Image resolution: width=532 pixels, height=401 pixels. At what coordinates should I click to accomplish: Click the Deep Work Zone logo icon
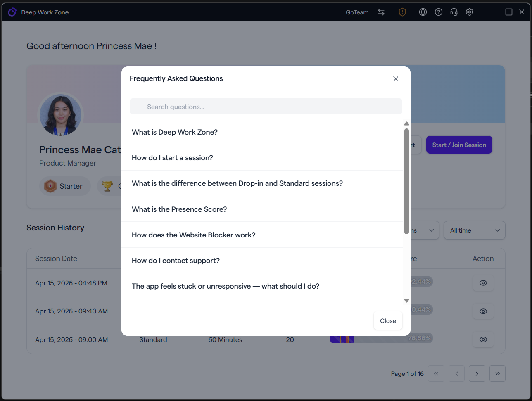coord(12,12)
